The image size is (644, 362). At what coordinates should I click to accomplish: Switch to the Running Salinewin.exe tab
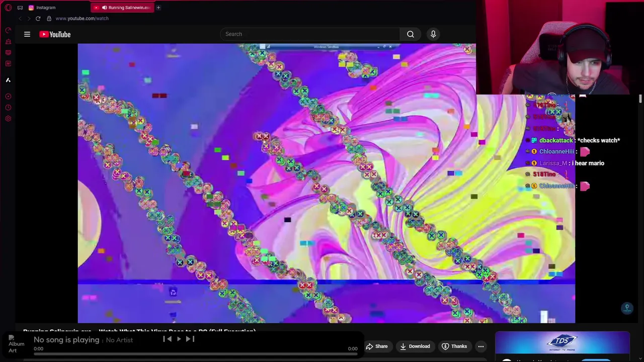(x=122, y=8)
